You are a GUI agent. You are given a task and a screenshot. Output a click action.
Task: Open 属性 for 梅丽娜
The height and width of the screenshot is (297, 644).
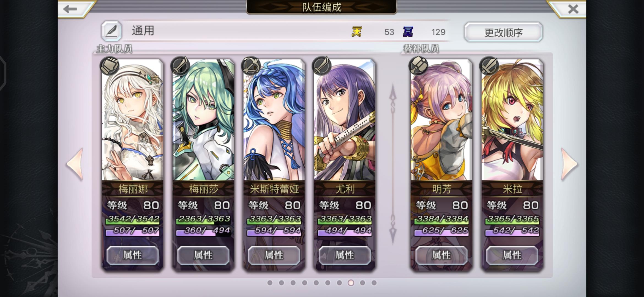click(x=133, y=255)
